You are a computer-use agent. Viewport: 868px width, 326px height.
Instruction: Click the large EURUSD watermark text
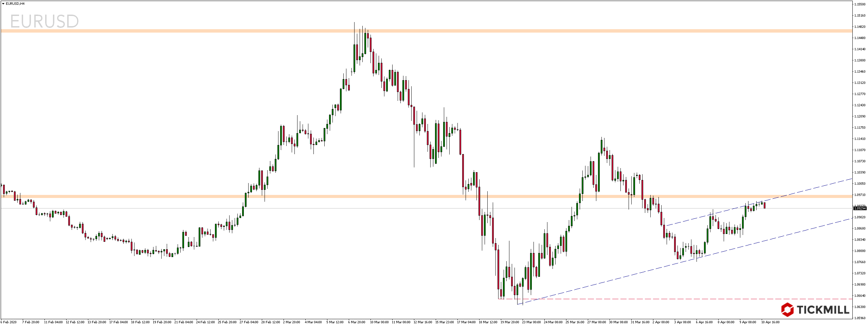click(x=44, y=22)
